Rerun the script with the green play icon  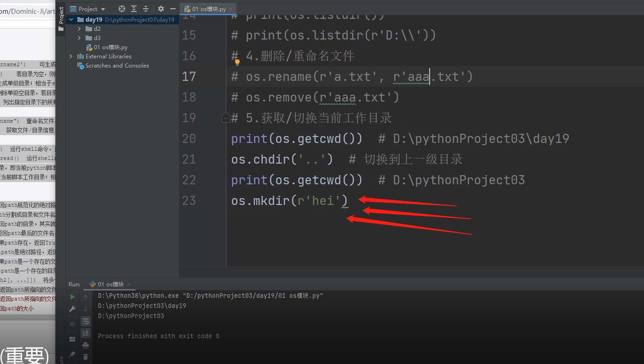pyautogui.click(x=72, y=297)
